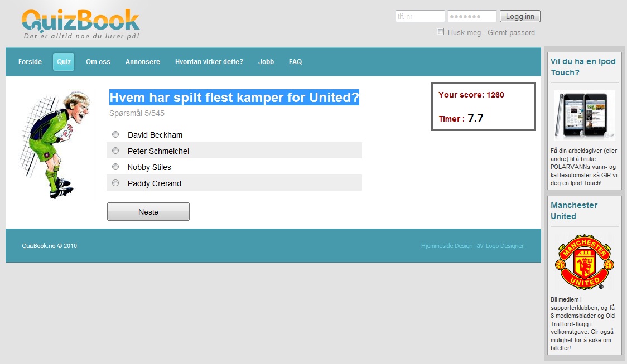This screenshot has width=627, height=364.
Task: Open the iPod Touch ad image
Action: click(584, 115)
